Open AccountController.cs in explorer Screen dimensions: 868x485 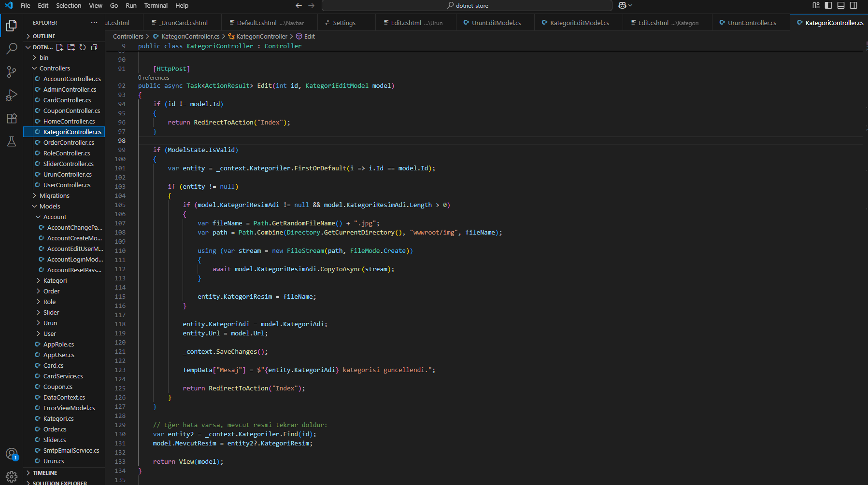[x=64, y=79]
